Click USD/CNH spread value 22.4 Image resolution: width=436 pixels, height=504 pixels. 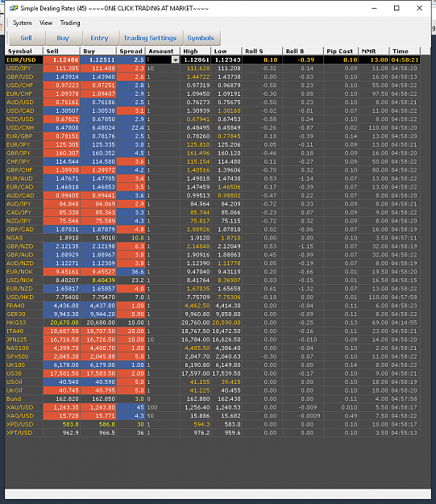coord(131,127)
